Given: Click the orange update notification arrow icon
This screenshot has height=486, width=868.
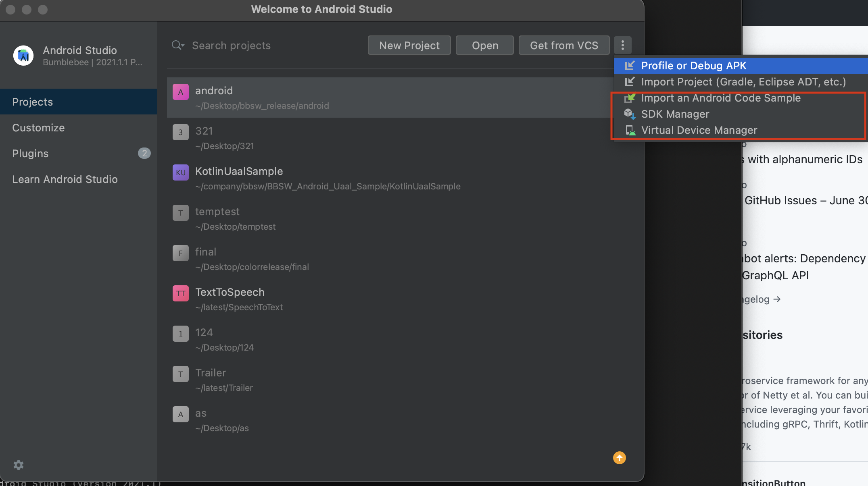Looking at the screenshot, I should [x=619, y=458].
